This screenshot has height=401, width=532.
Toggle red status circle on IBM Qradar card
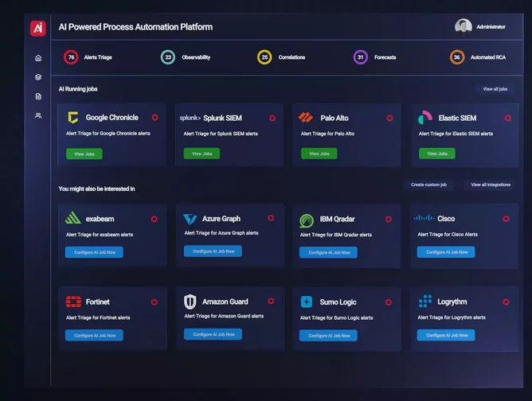tap(389, 220)
